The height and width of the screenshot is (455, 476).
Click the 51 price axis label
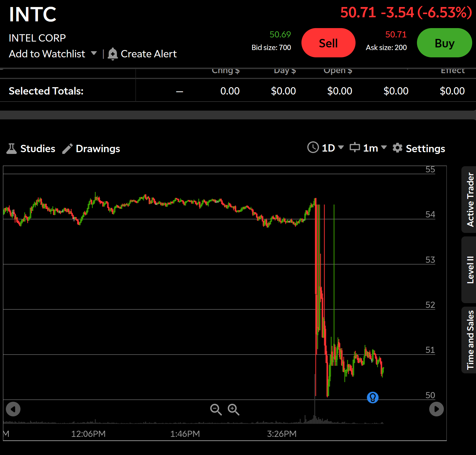click(430, 350)
